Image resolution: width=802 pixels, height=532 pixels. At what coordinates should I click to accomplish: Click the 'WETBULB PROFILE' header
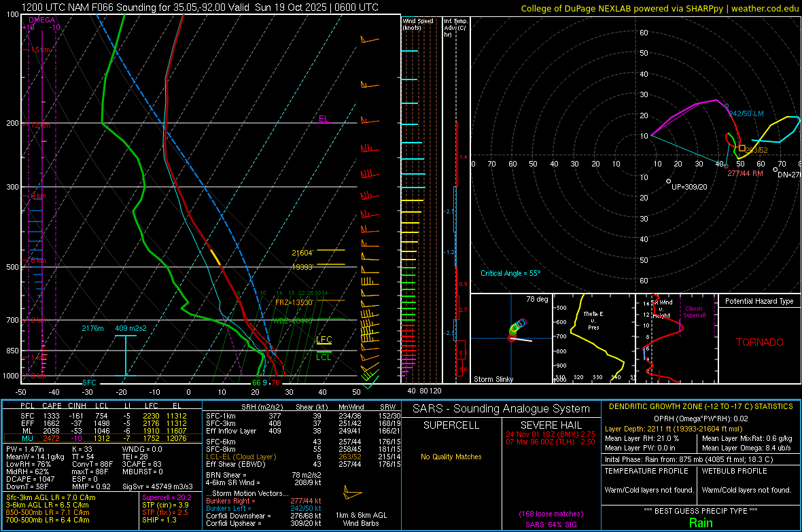coord(735,471)
